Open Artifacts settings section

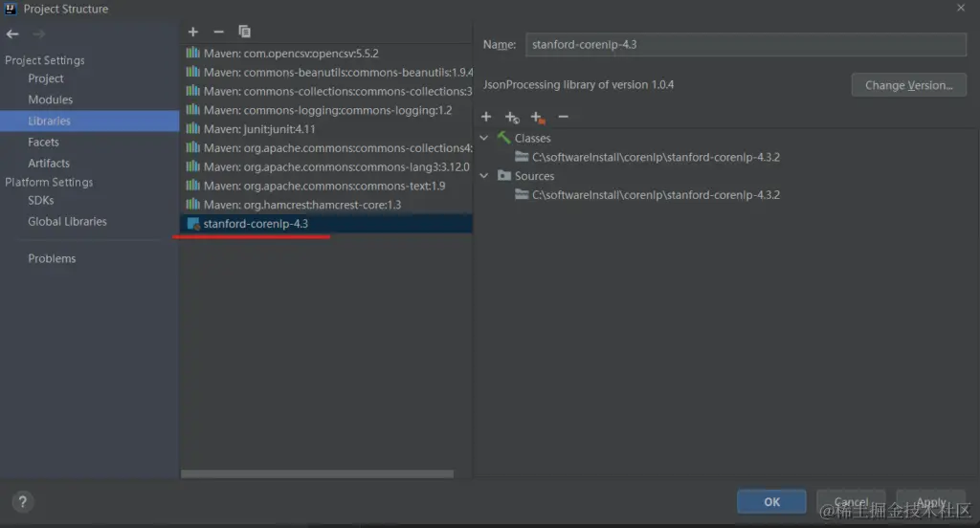(49, 163)
